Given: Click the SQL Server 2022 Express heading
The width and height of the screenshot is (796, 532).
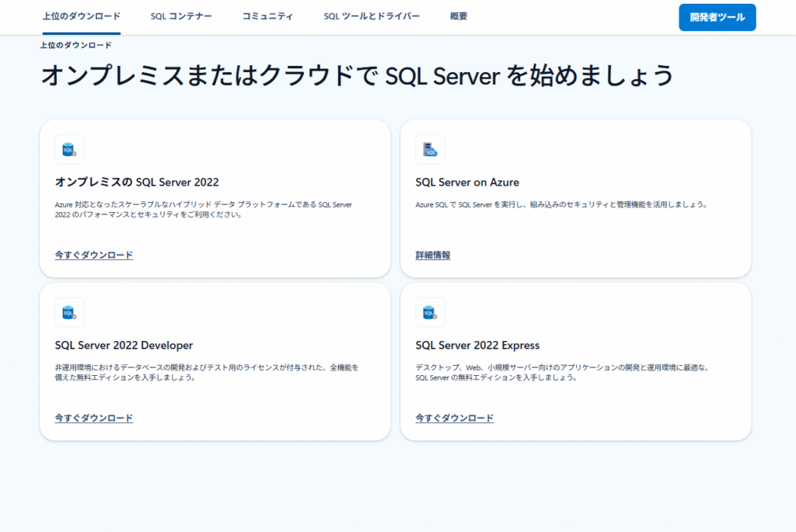Looking at the screenshot, I should [477, 346].
